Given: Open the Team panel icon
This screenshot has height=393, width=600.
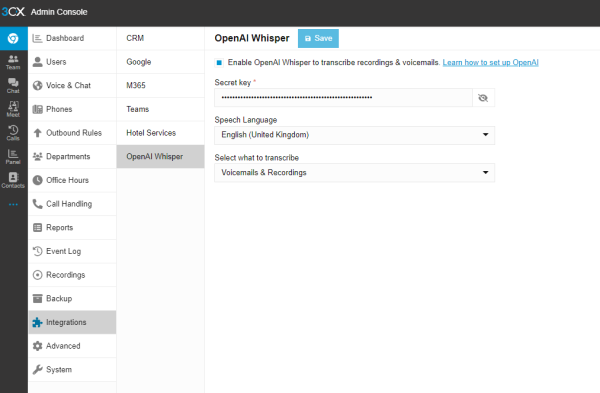Looking at the screenshot, I should tap(13, 62).
